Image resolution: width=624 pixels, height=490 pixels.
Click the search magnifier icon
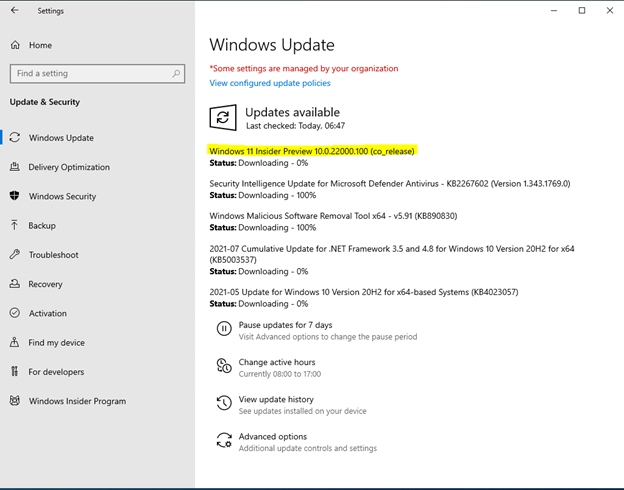(176, 73)
